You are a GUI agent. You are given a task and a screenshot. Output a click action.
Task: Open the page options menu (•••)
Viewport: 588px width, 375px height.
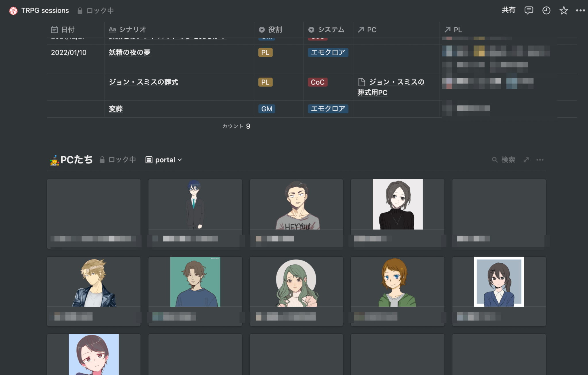581,10
